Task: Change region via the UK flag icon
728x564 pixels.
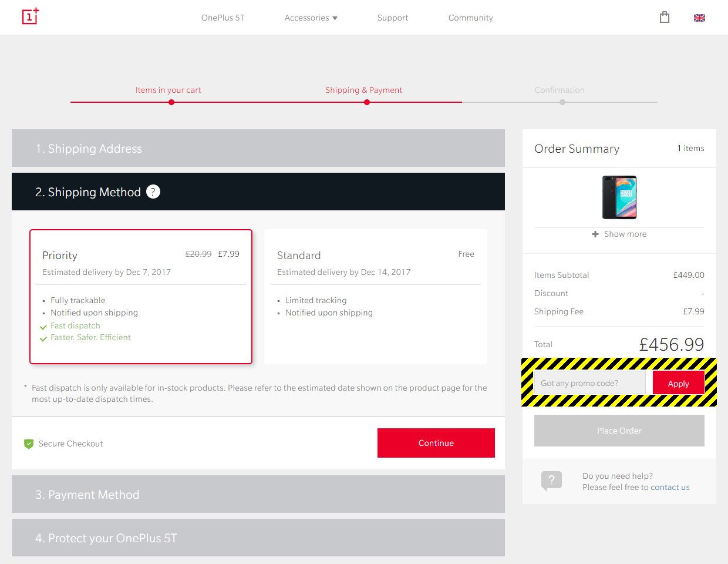Action: click(699, 18)
